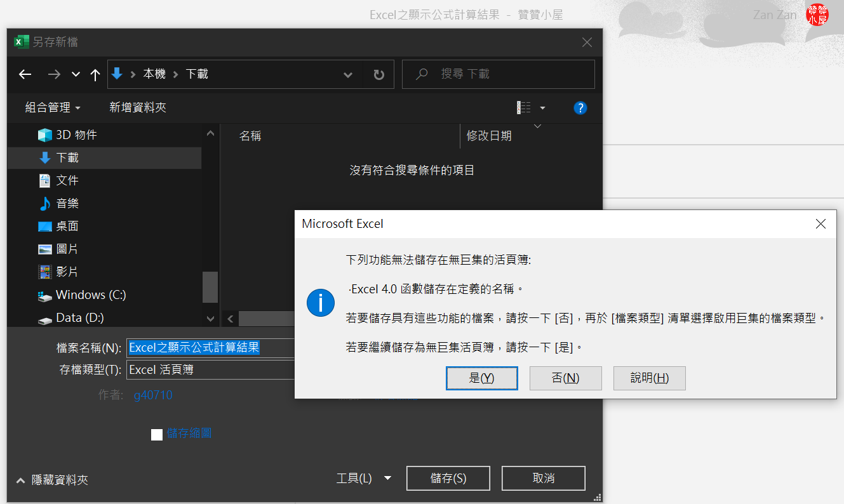Click the forward navigation arrow
Viewport: 844px width, 504px height.
(54, 74)
